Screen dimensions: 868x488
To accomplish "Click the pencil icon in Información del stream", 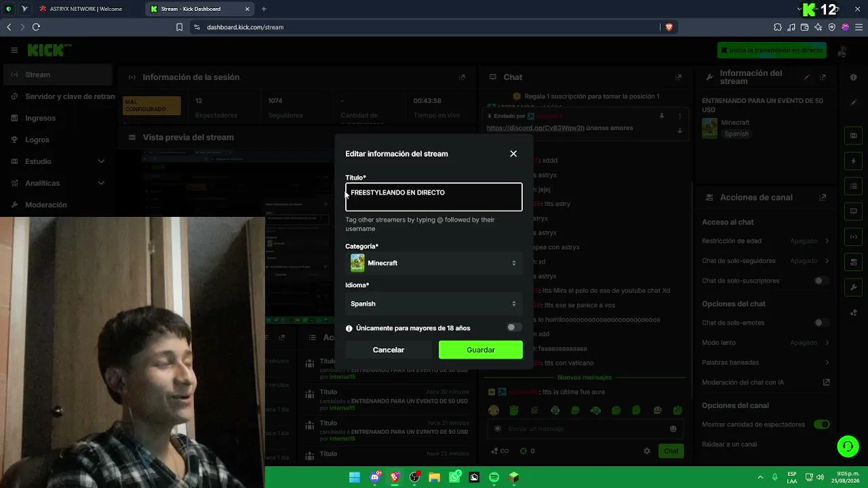I will pos(806,77).
